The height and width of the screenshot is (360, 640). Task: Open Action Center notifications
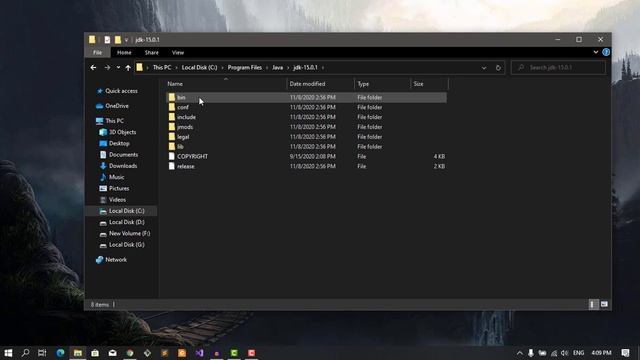(x=625, y=353)
